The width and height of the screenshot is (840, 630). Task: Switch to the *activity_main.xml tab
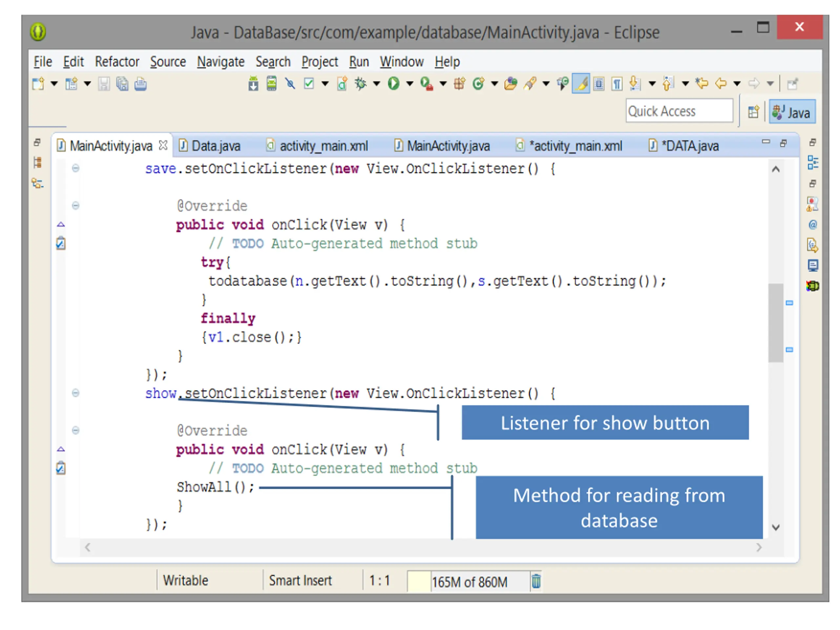coord(569,146)
